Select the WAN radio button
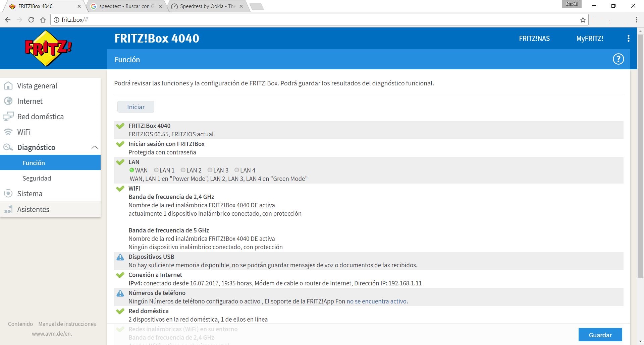644x345 pixels. click(132, 170)
